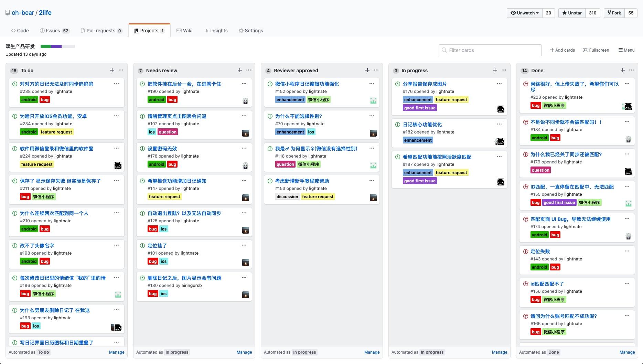
Task: Open the Issues tab
Action: (x=55, y=31)
